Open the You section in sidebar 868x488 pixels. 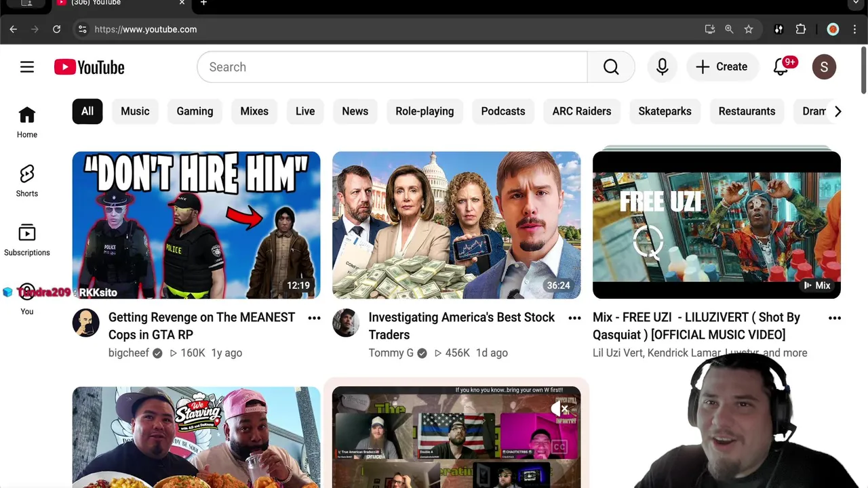27,300
